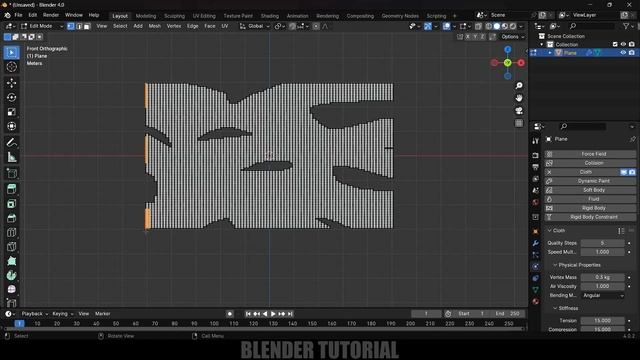
Task: Click the Vertex Mass value field
Action: point(603,277)
